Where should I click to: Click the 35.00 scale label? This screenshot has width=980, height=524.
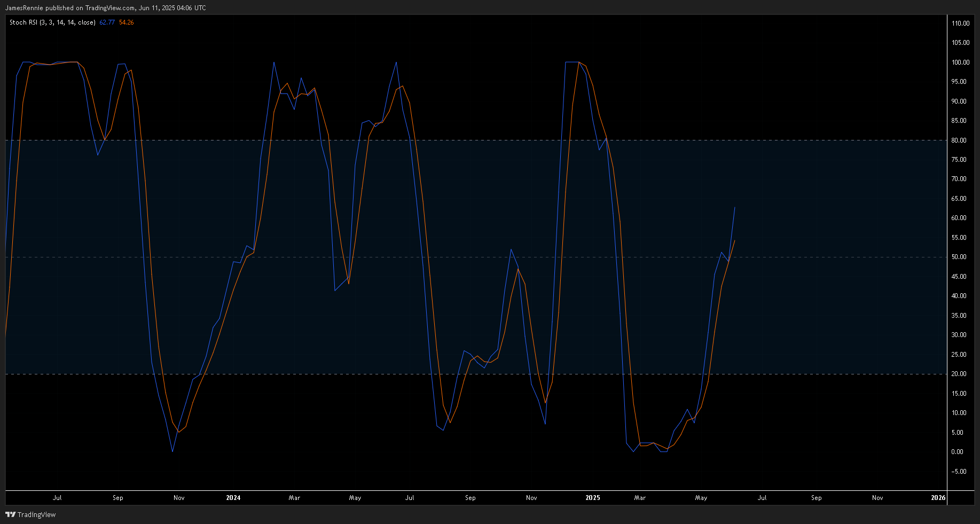click(x=959, y=316)
